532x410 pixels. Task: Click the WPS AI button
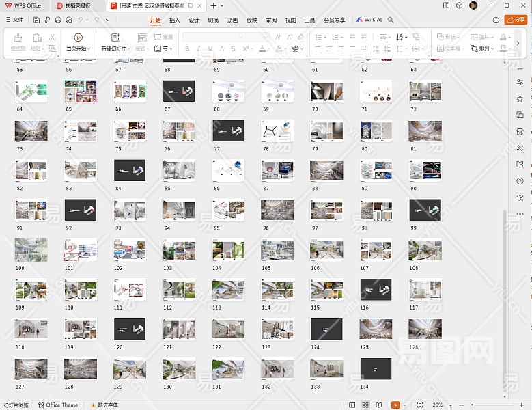[369, 20]
